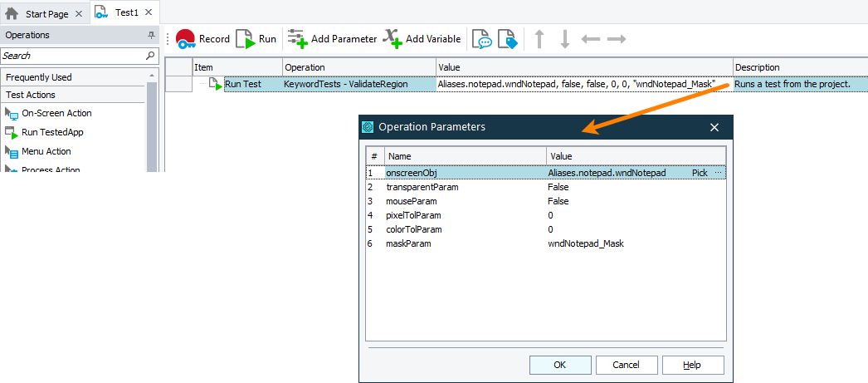This screenshot has width=868, height=383.
Task: Click the Add Variable toolbar button
Action: tap(422, 39)
